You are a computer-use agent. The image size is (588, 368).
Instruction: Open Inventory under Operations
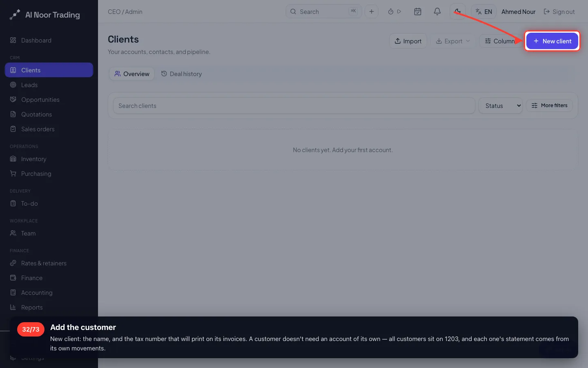(x=49, y=159)
